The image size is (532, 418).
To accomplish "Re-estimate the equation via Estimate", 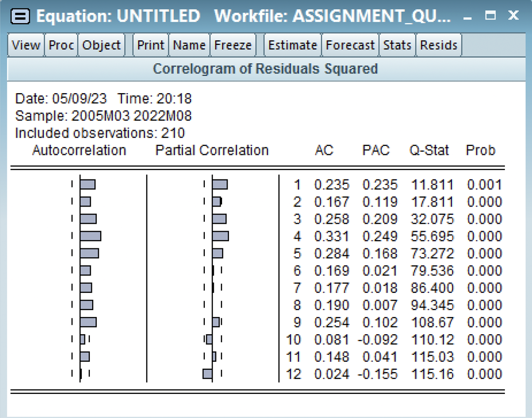I will coord(292,45).
